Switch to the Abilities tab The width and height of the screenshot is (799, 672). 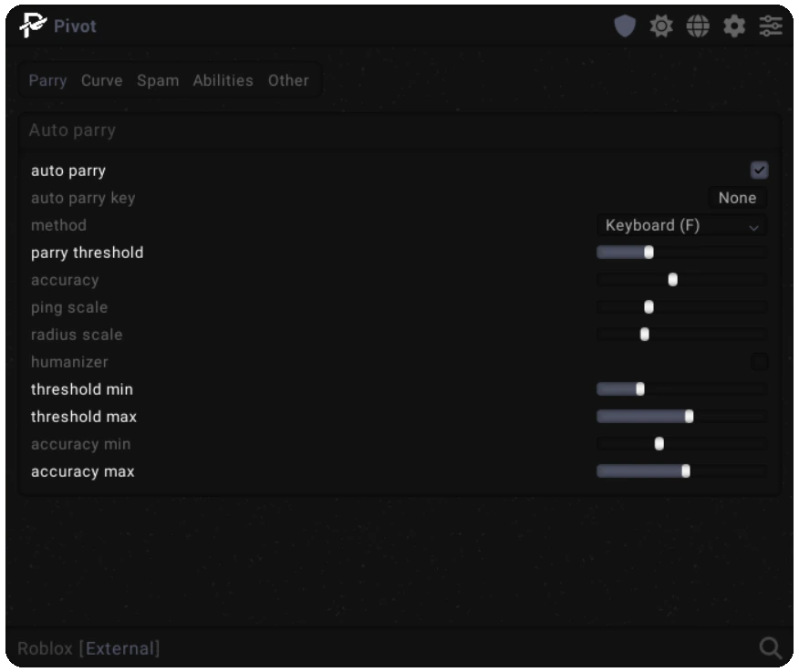(223, 80)
